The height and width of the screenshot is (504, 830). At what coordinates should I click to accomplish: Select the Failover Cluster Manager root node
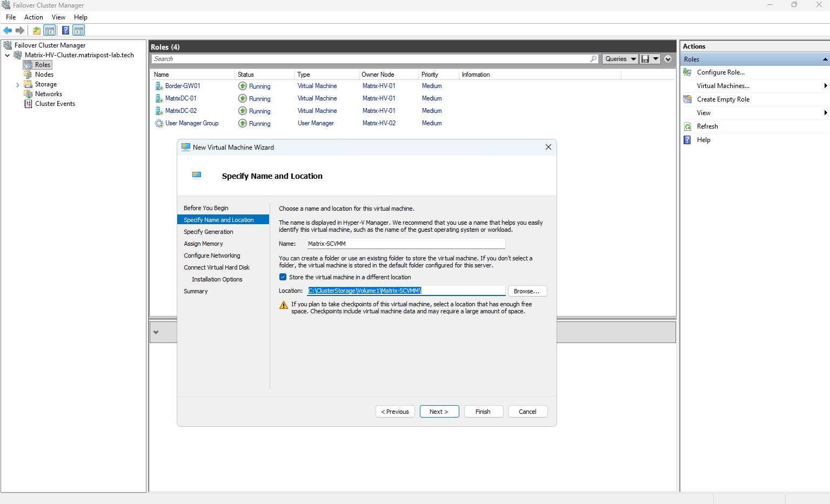[x=50, y=45]
